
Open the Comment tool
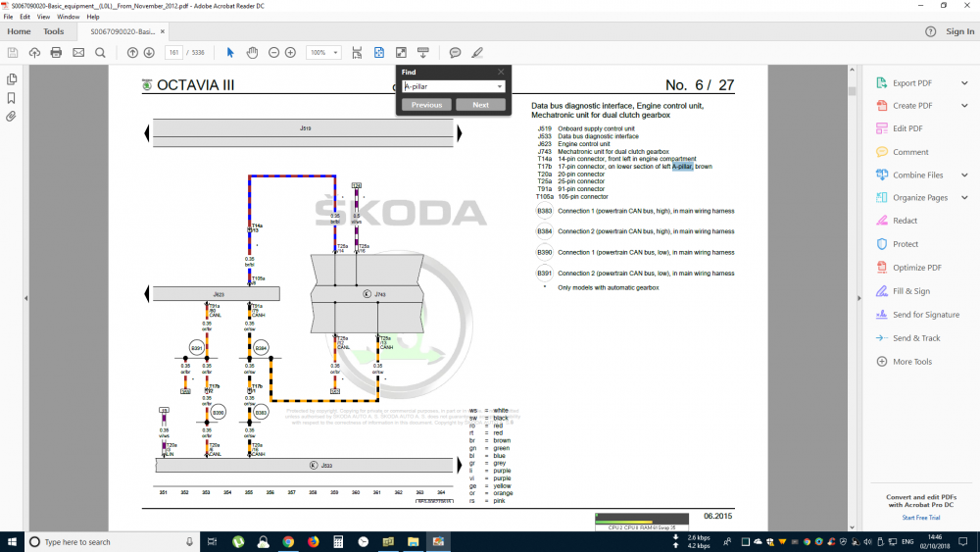tap(910, 152)
